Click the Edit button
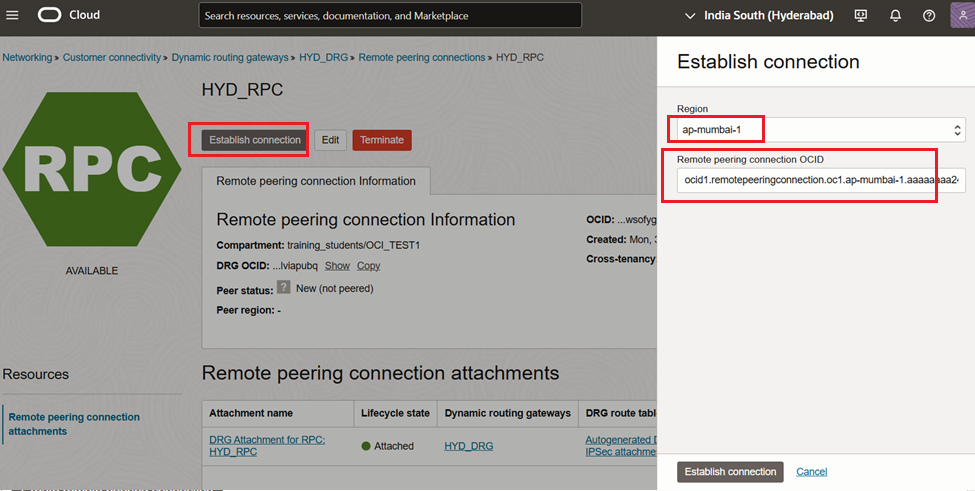975x491 pixels. [330, 140]
